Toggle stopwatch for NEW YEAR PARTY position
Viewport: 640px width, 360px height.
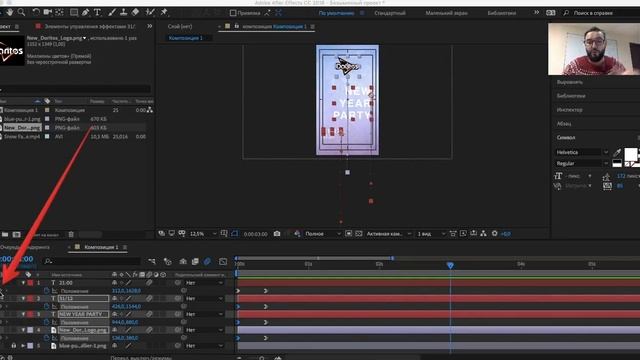tap(46, 322)
